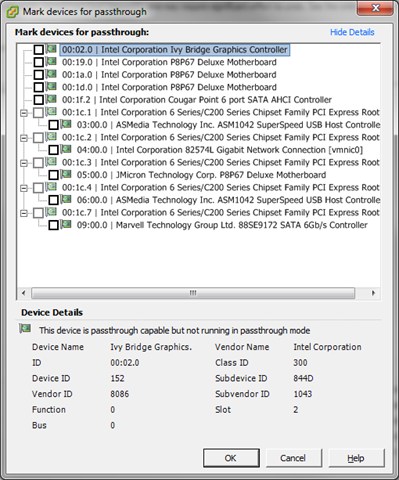Click the device icon for 00:02.0 Ivy Bridge Graphics
399x480 pixels.
click(x=51, y=49)
